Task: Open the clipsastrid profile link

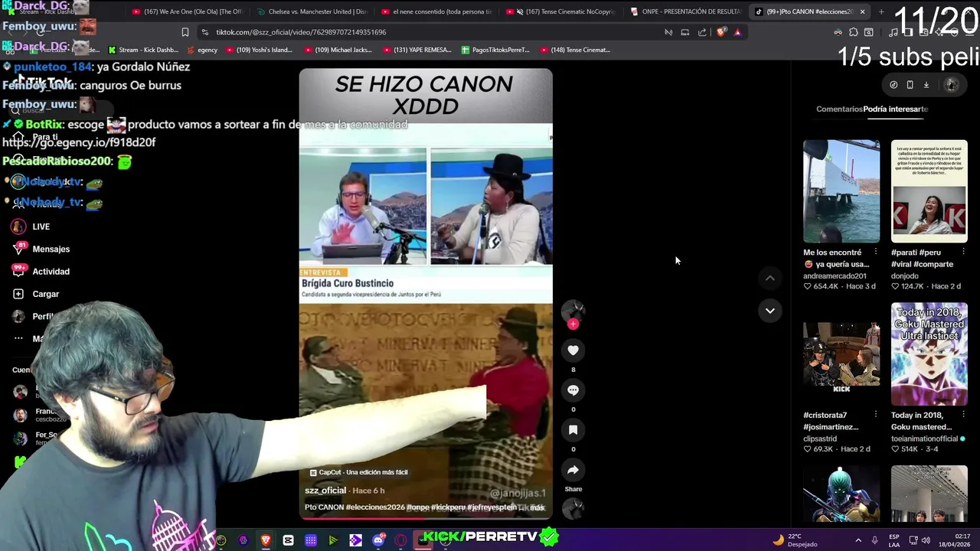Action: tap(820, 439)
